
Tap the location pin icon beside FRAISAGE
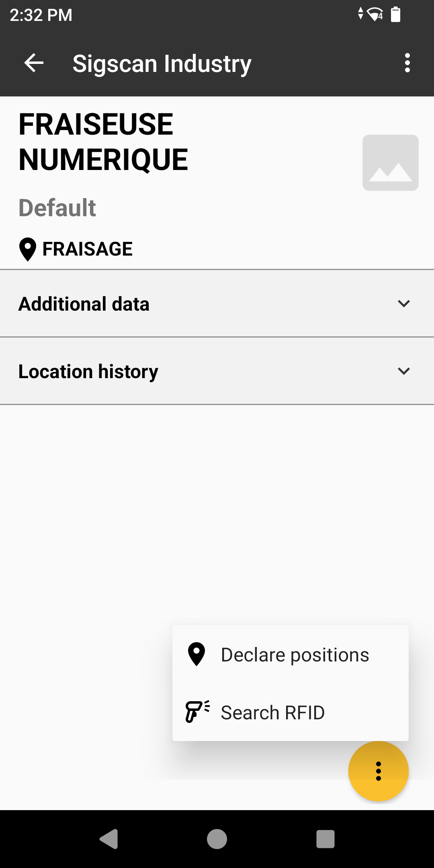point(28,250)
